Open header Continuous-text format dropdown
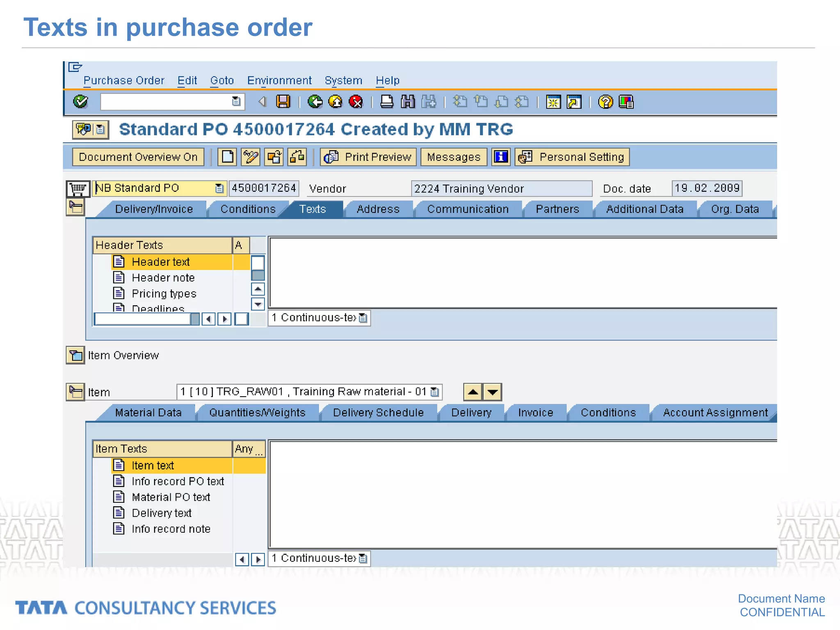Screen dimensions: 840x630 (363, 318)
